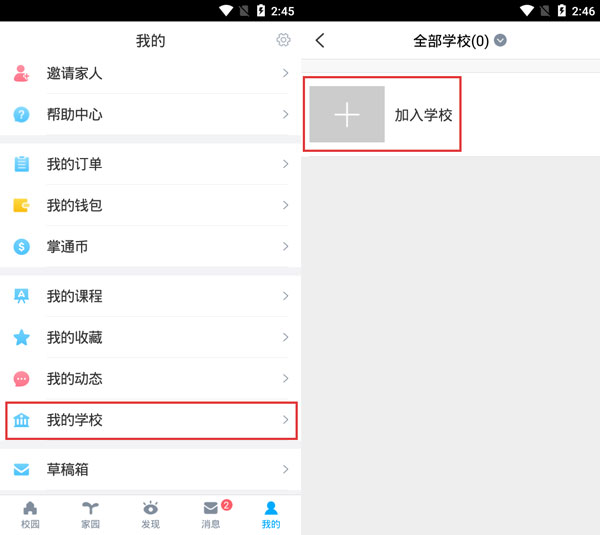Open the 我的课程 row chevron

point(285,296)
